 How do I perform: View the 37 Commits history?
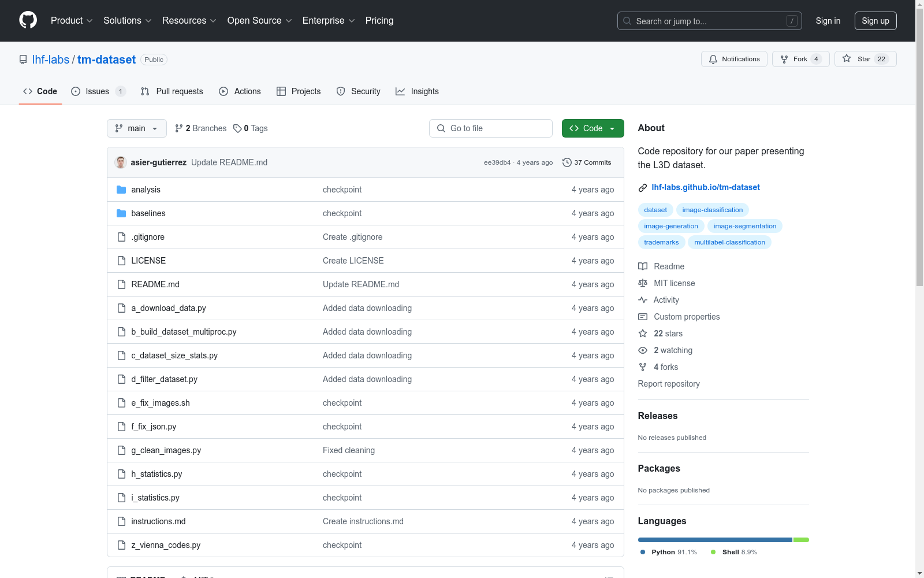587,162
